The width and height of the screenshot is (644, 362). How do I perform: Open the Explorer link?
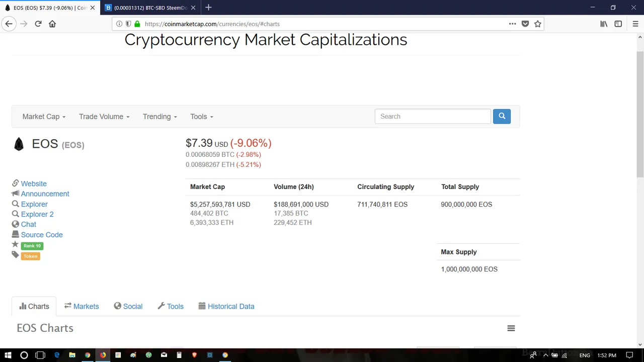(34, 204)
